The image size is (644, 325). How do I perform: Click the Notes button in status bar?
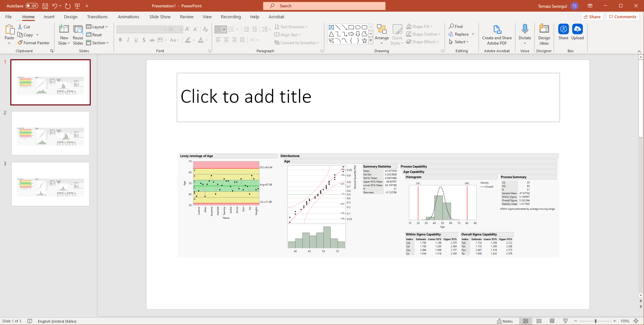point(505,321)
